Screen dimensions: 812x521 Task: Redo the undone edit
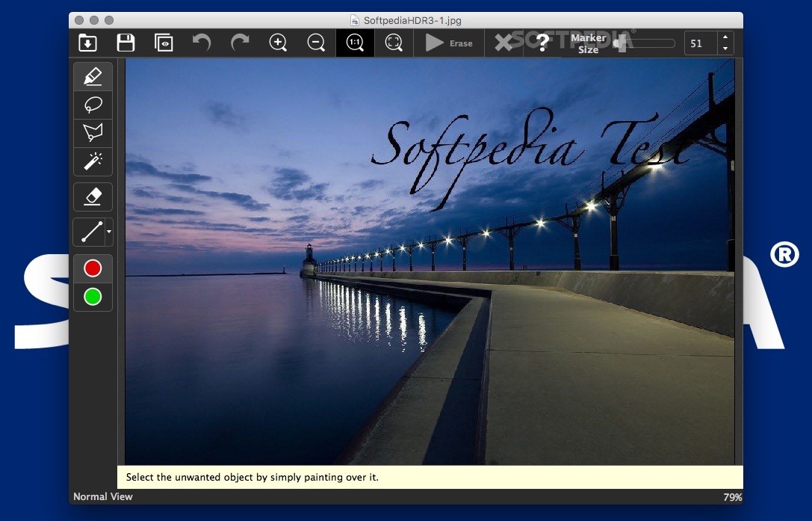[239, 43]
